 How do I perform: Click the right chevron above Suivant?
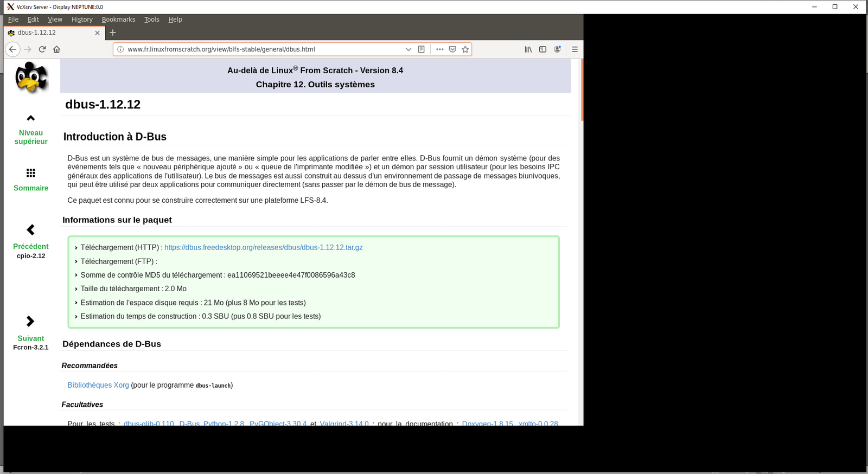[x=30, y=322]
